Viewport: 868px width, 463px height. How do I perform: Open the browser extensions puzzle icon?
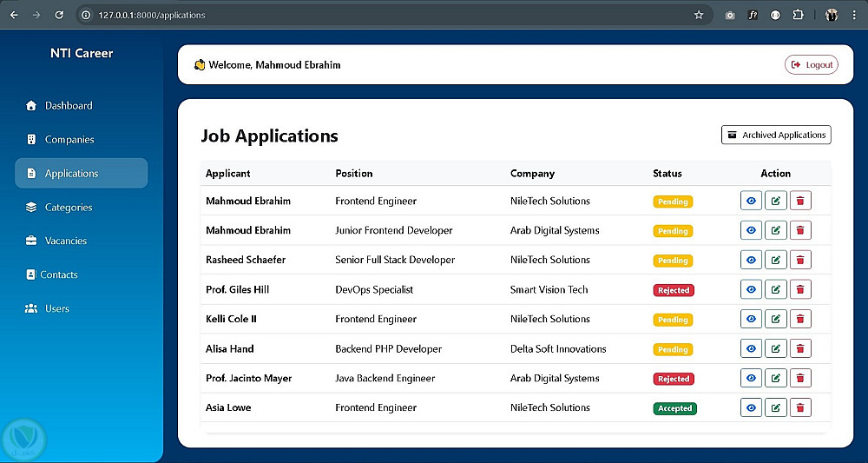pyautogui.click(x=798, y=15)
